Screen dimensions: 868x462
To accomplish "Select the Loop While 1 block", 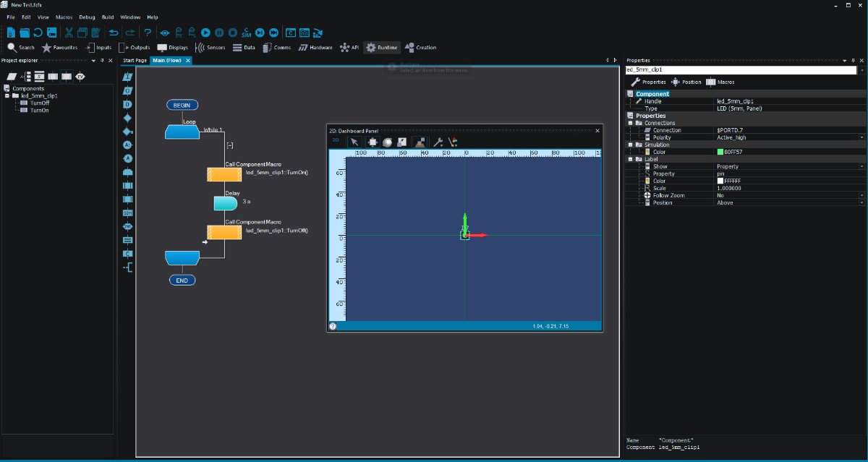I will (182, 132).
